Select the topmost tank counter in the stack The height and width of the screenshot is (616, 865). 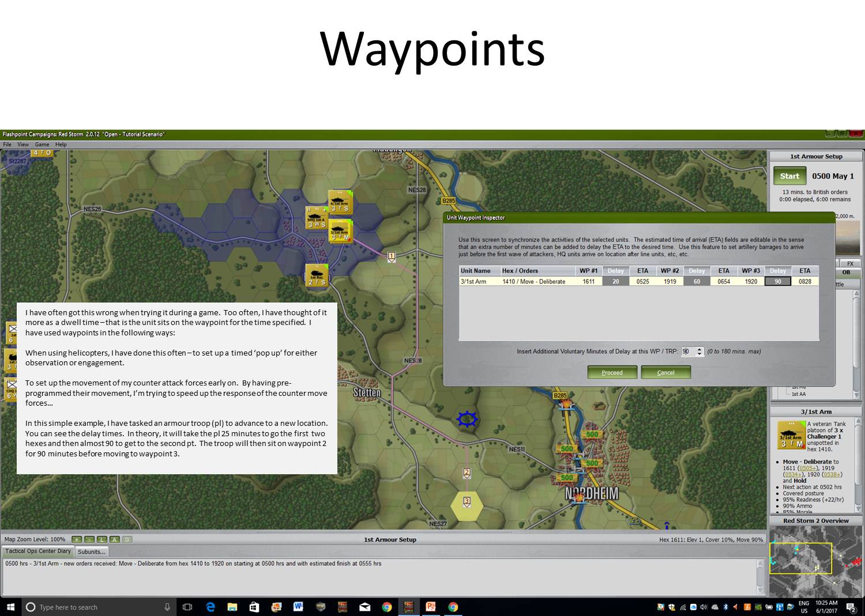coord(340,202)
